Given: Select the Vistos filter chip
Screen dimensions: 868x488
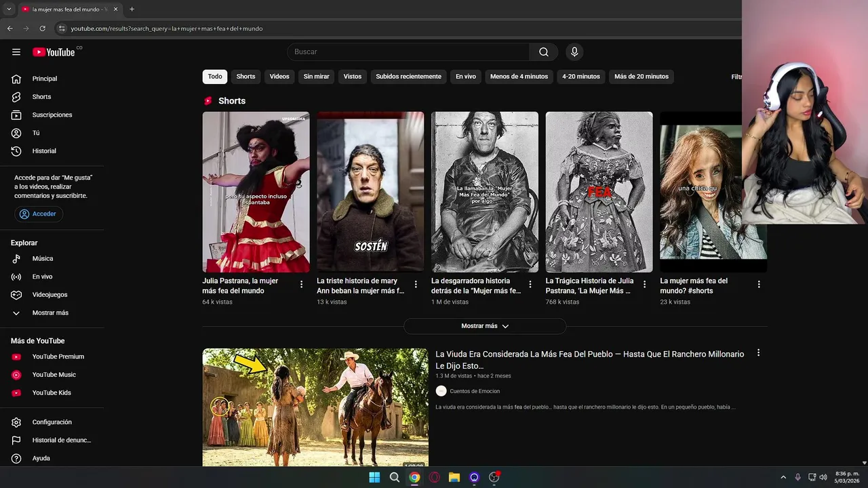Looking at the screenshot, I should tap(353, 77).
